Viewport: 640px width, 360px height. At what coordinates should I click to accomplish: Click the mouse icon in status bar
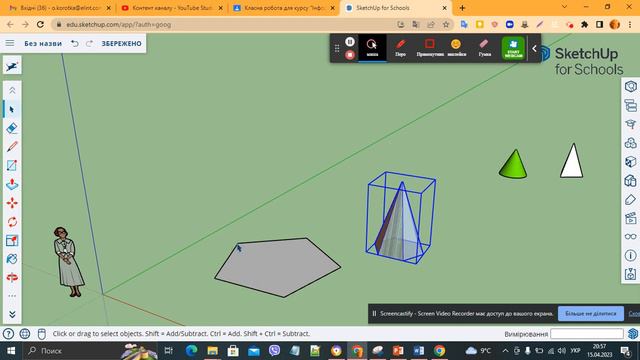coord(42,334)
